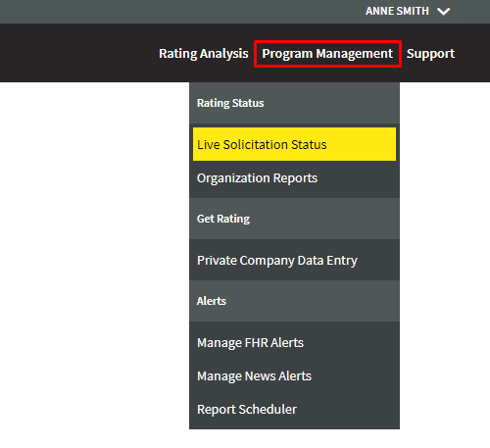Viewport: 490px width, 448px height.
Task: Go to Manage News Alerts
Action: [x=294, y=376]
